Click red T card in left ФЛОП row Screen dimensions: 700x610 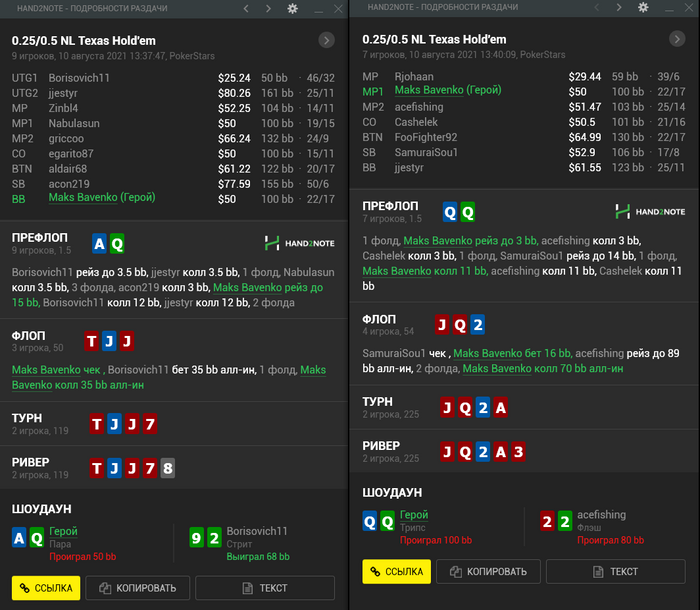click(x=92, y=341)
